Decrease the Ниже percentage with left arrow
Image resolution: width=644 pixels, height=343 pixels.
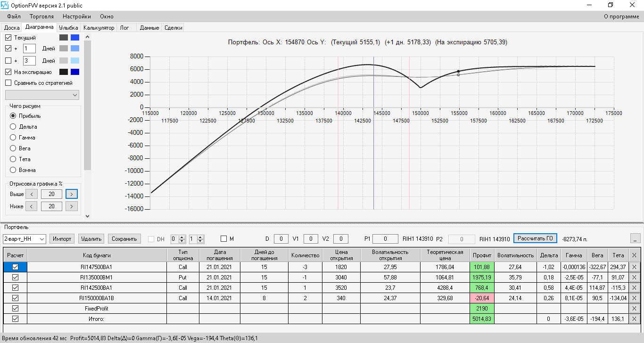(31, 206)
